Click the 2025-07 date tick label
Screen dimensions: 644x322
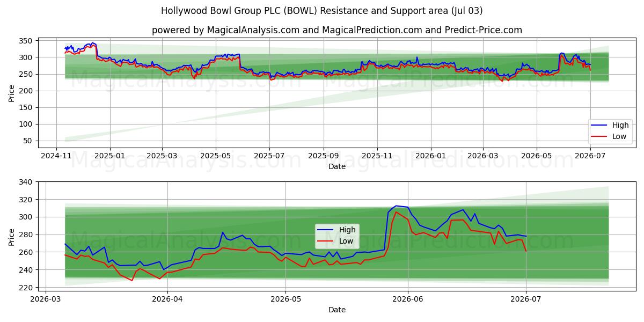269,156
